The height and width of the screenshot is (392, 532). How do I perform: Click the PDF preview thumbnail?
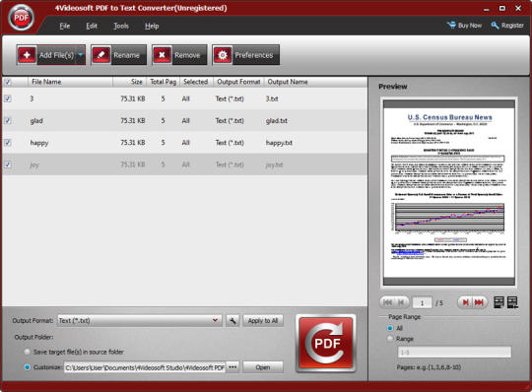[x=449, y=193]
